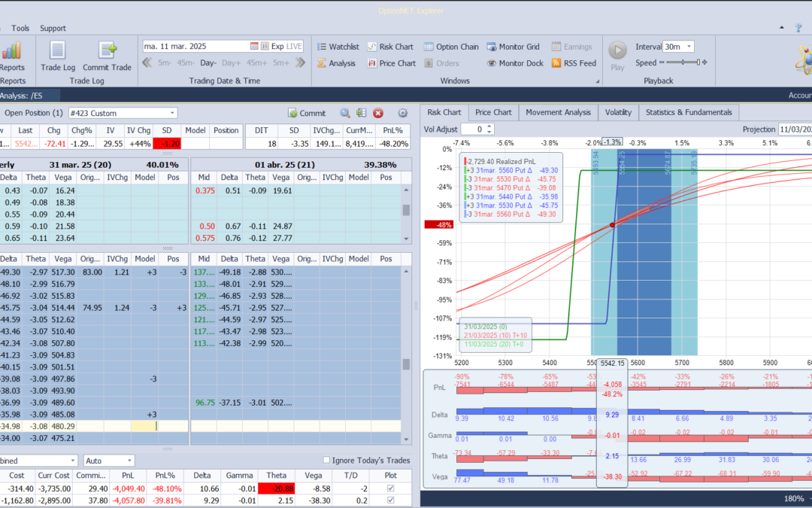The width and height of the screenshot is (812, 508).
Task: Increase playback speed with the plus icon
Action: point(704,62)
